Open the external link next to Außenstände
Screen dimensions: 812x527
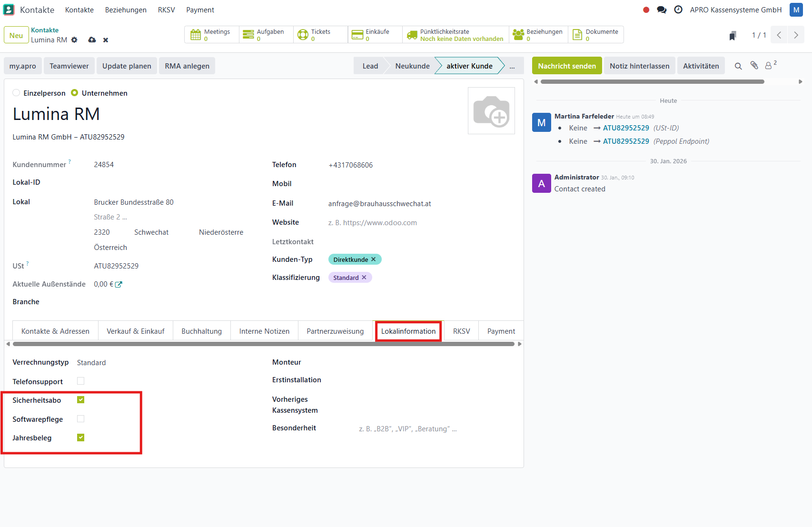119,284
